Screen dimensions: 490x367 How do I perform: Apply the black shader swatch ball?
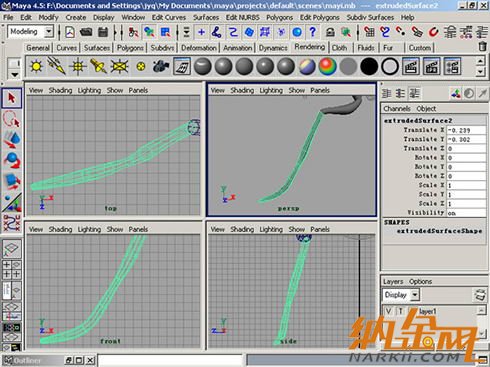(369, 66)
